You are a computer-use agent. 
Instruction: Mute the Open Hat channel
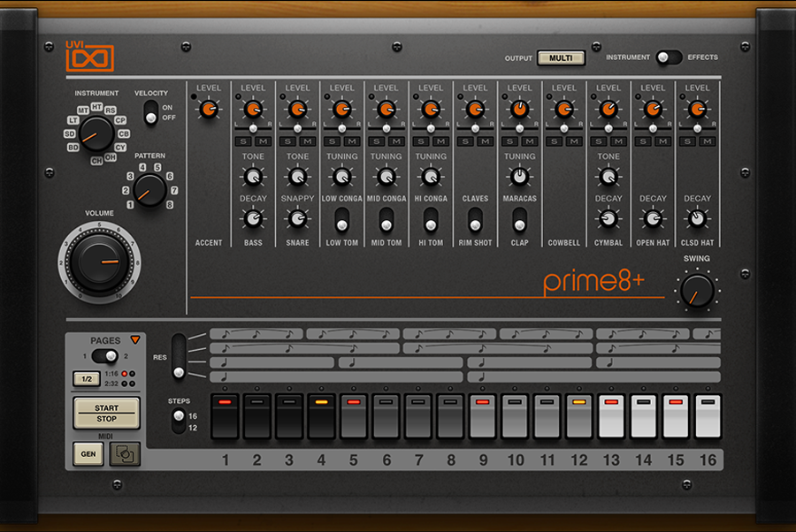662,141
